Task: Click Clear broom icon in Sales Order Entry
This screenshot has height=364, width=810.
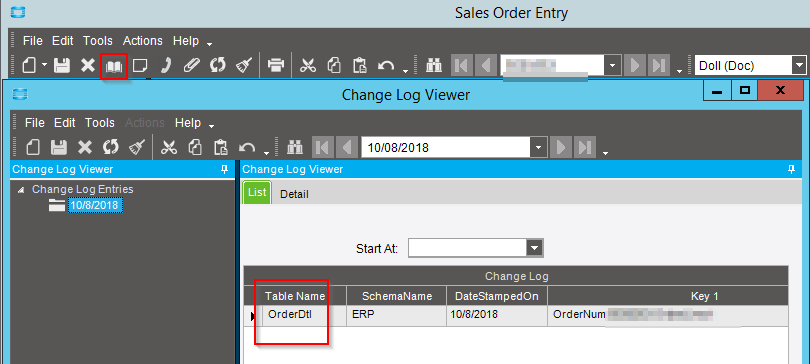Action: 243,66
